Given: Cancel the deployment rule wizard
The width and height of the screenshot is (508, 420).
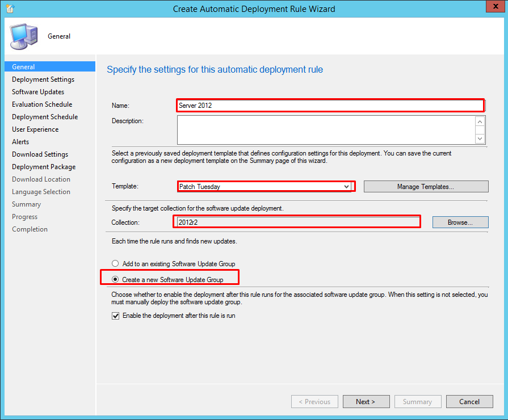Looking at the screenshot, I should coord(469,402).
